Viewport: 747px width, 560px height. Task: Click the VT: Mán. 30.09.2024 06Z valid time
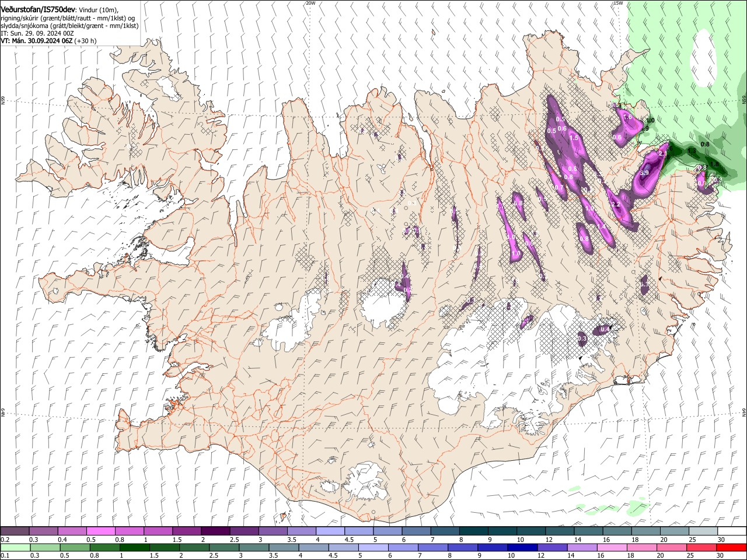[37, 41]
